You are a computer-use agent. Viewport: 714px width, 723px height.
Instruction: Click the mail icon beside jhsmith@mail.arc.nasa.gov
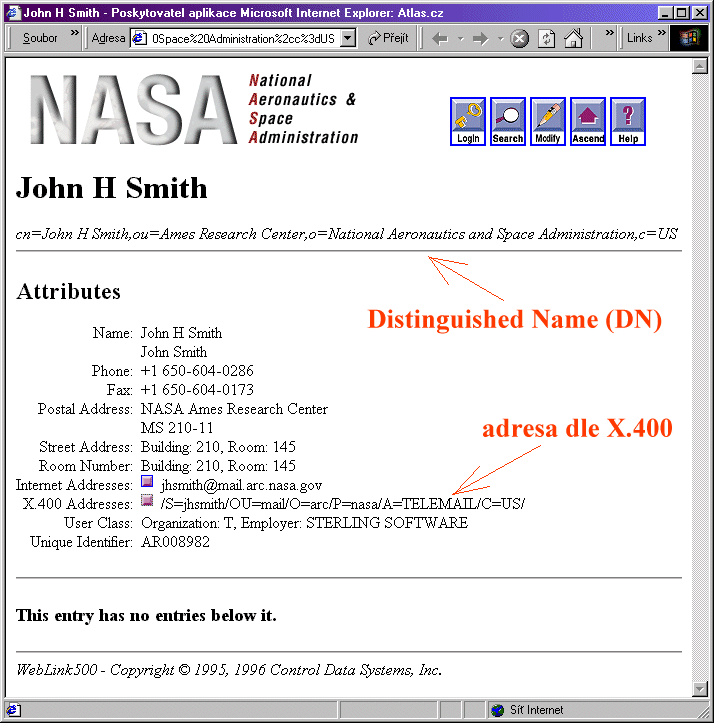click(147, 481)
